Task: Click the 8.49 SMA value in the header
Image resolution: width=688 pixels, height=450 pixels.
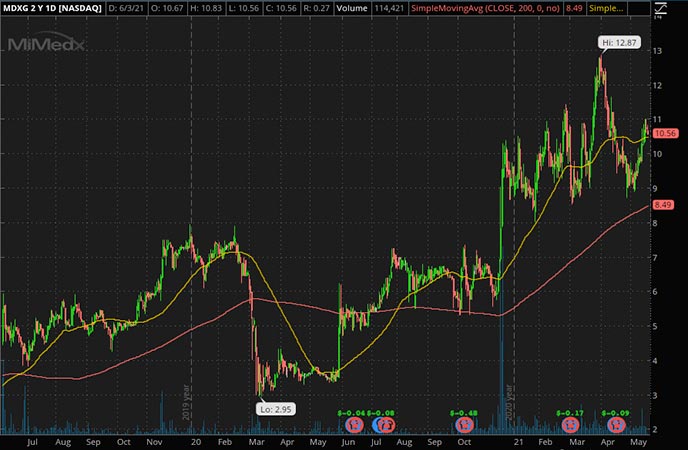Action: (574, 8)
